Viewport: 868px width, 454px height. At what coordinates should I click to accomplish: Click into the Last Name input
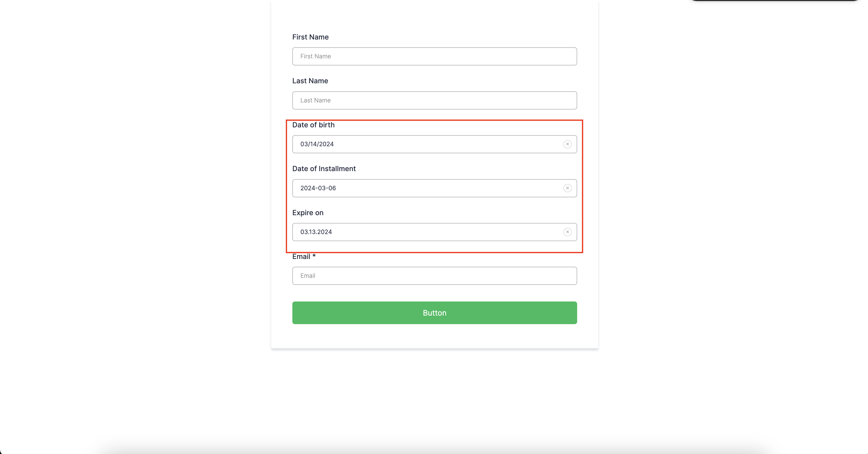click(x=434, y=100)
